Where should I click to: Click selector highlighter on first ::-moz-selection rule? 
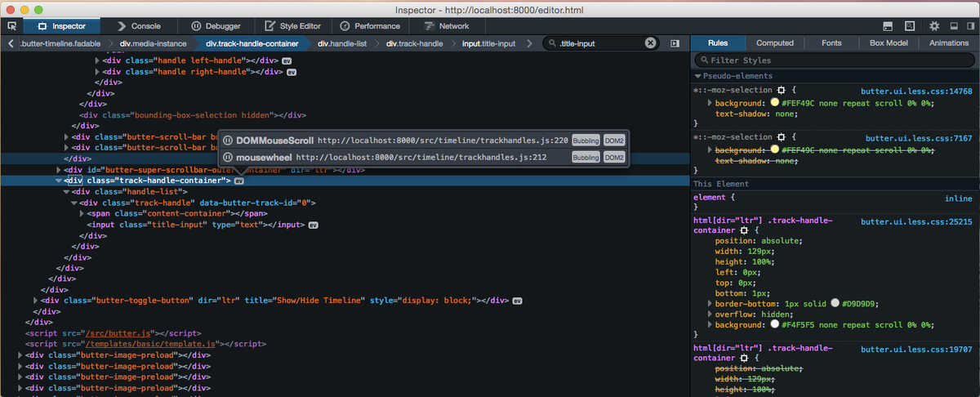tap(782, 91)
